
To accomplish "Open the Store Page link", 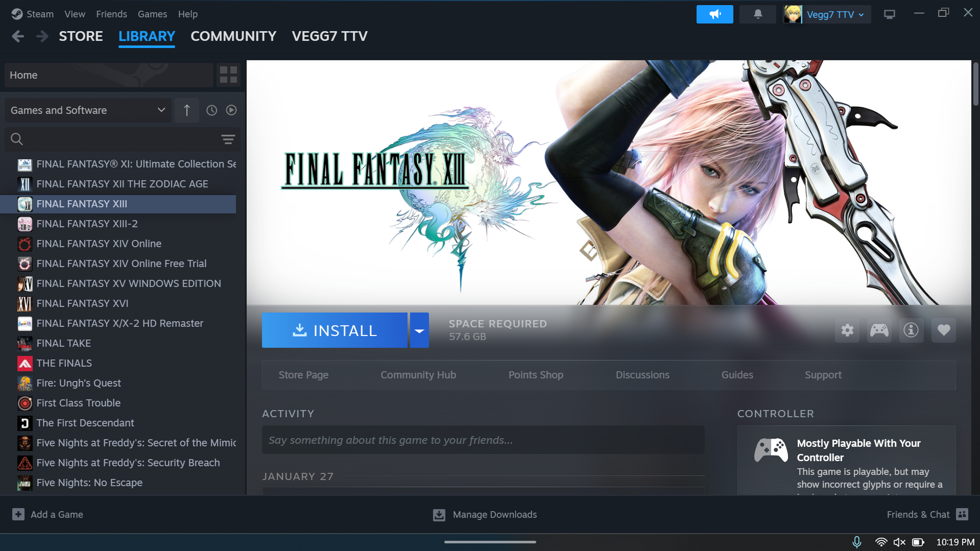I will click(x=303, y=375).
